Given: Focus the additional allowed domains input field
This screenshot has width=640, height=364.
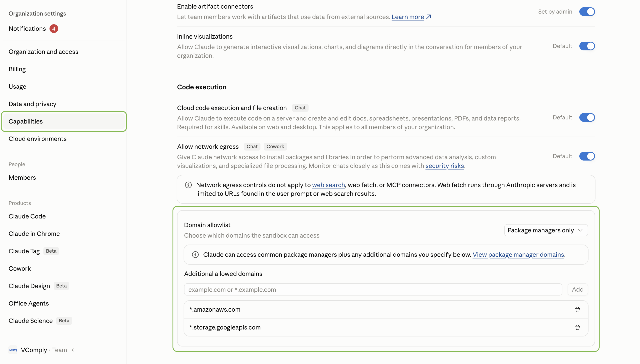Looking at the screenshot, I should point(373,289).
